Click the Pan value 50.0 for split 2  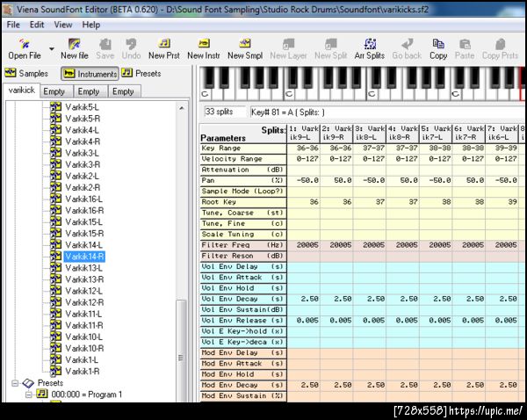tap(336, 181)
